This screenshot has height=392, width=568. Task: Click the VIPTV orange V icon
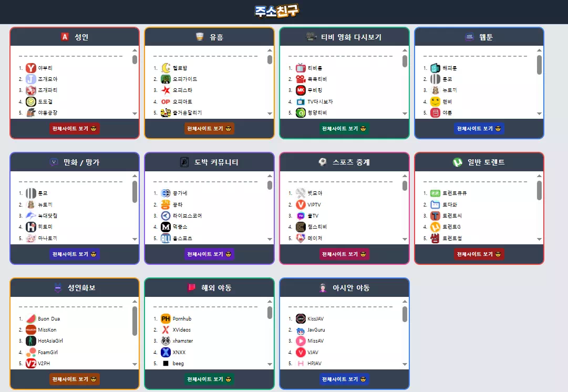click(x=301, y=205)
